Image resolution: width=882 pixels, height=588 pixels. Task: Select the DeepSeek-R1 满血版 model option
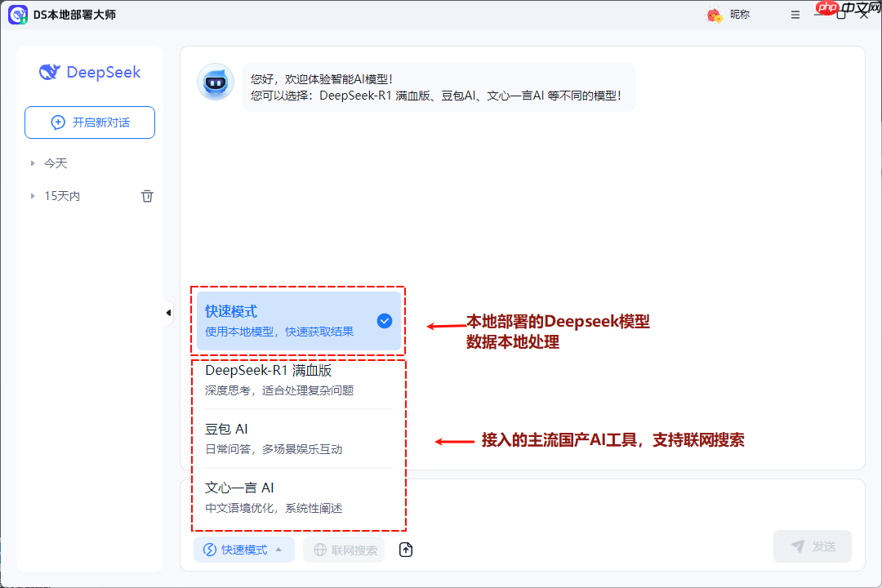tap(298, 379)
